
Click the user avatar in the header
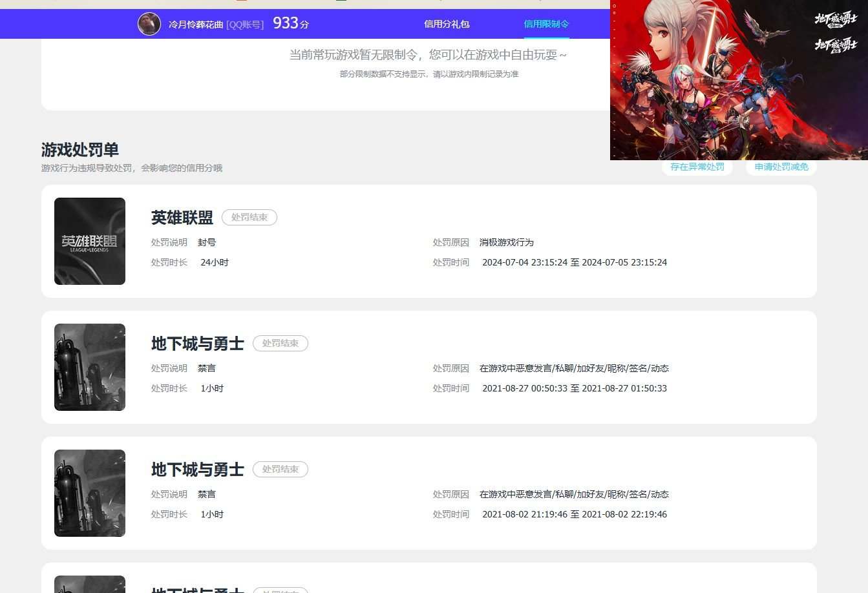click(149, 24)
